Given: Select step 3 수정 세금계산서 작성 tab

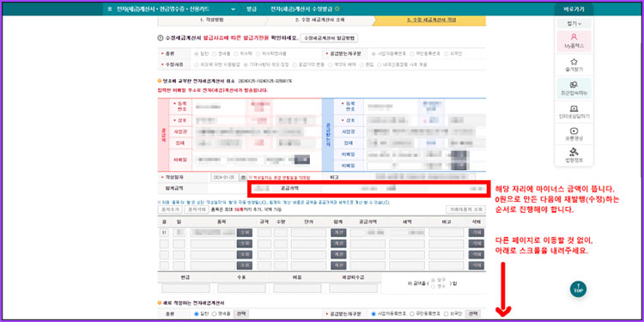Looking at the screenshot, I should pos(431,20).
